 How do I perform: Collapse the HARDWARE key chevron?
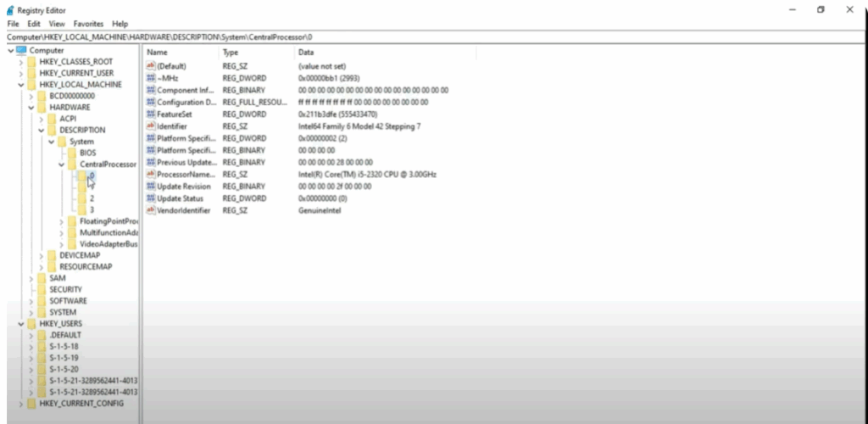point(31,108)
